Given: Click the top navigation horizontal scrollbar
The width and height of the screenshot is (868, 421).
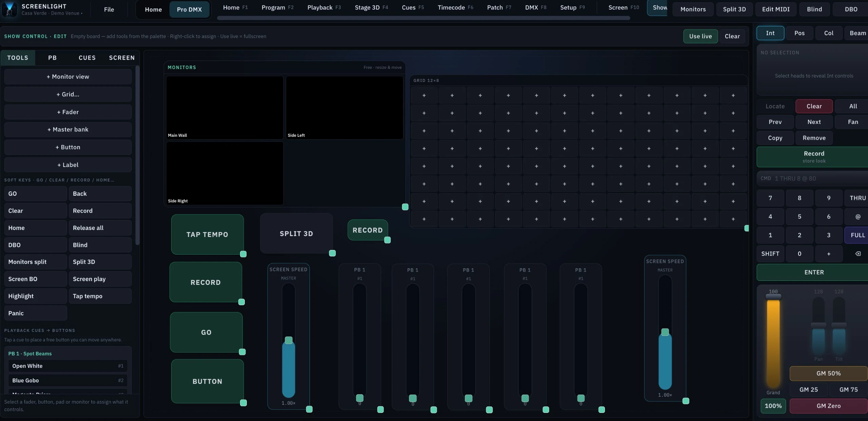Looking at the screenshot, I should (x=423, y=18).
